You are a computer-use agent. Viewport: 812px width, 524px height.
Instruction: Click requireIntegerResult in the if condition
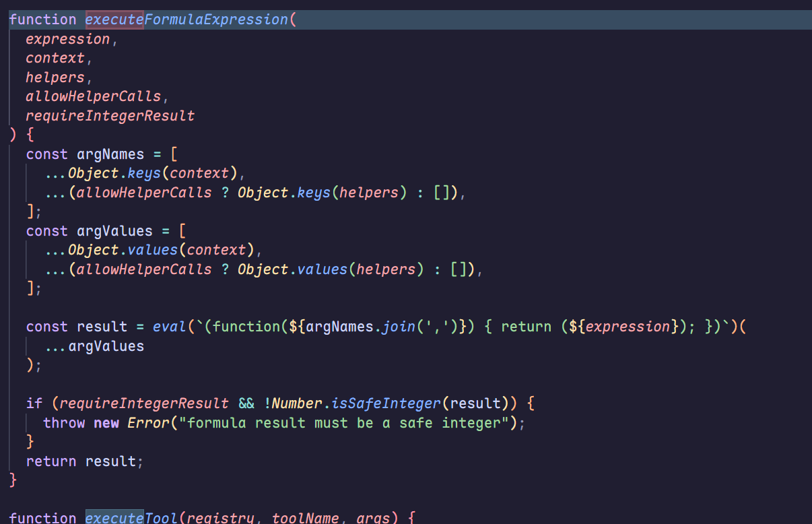pyautogui.click(x=144, y=403)
